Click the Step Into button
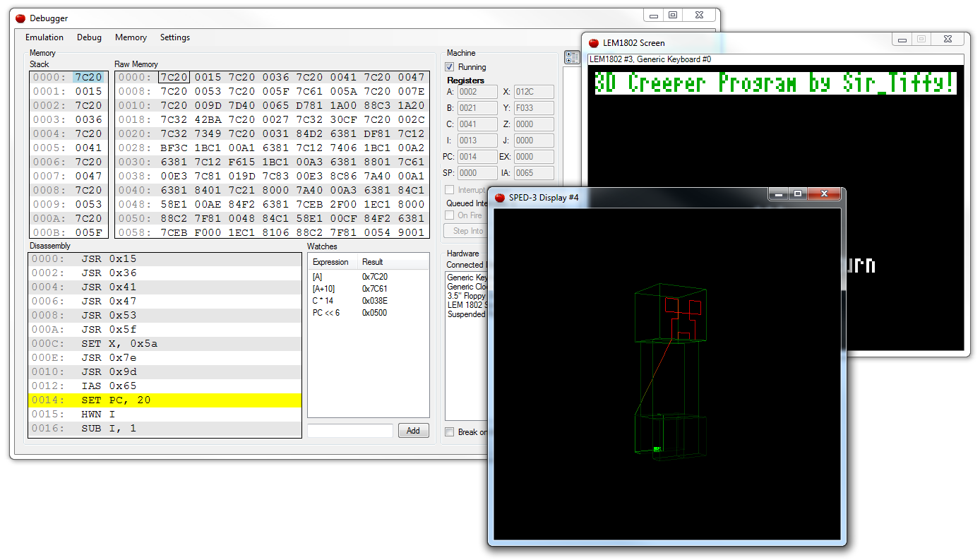The width and height of the screenshot is (980, 560). pos(465,231)
